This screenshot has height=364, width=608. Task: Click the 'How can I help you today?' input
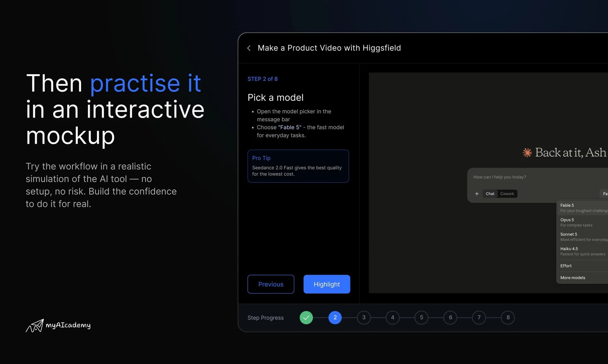(499, 177)
